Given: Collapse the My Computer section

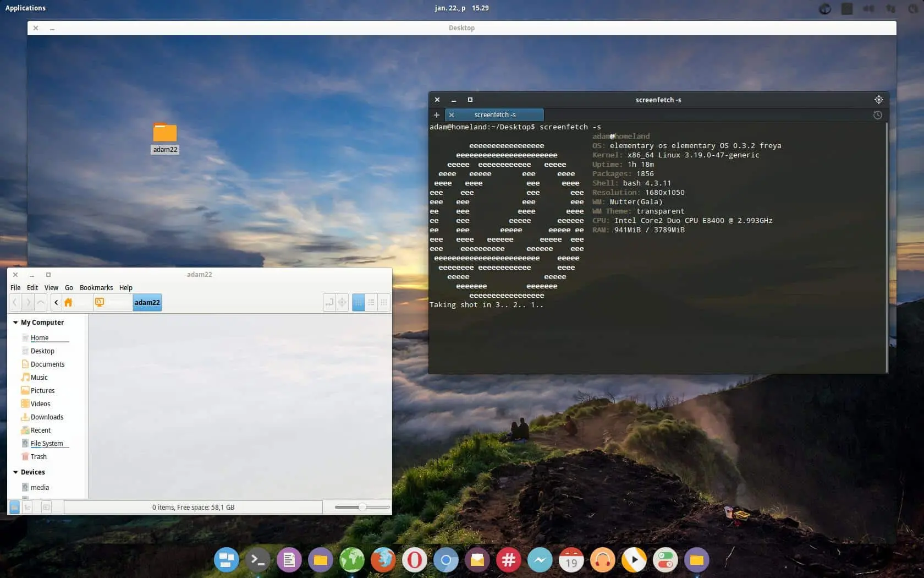Looking at the screenshot, I should [x=15, y=323].
